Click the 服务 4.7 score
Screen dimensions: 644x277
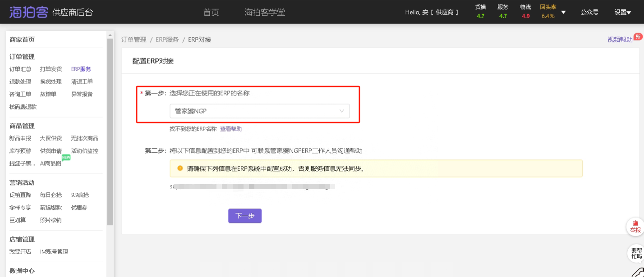coord(503,12)
